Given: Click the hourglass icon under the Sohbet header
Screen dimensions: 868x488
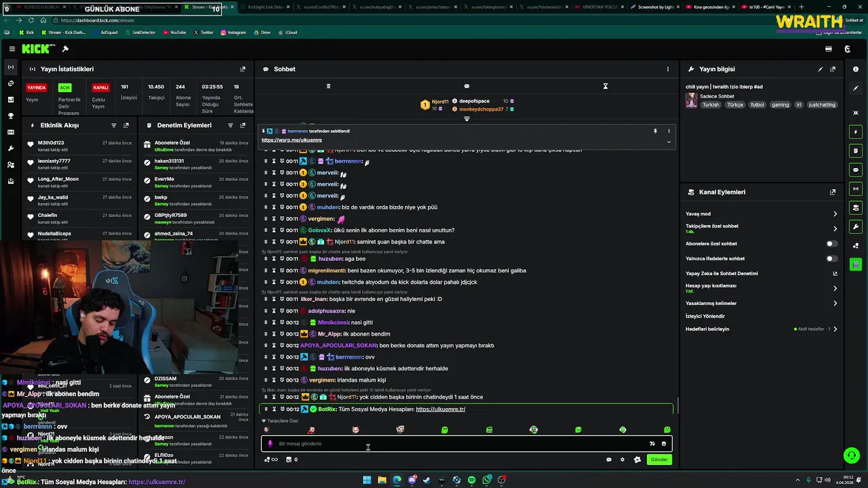Looking at the screenshot, I should pyautogui.click(x=606, y=86).
